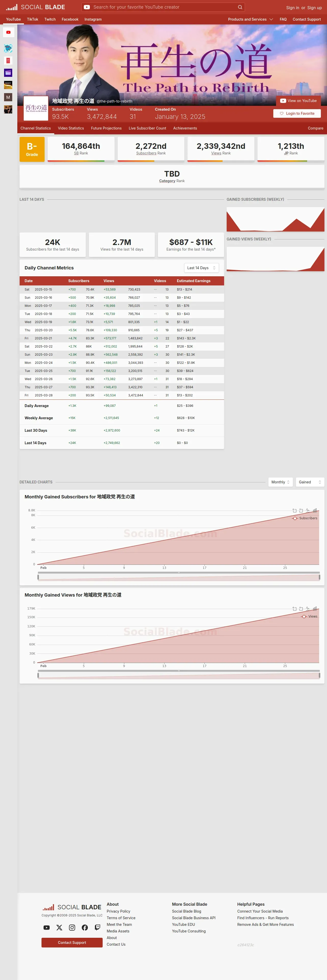This screenshot has width=327, height=980.
Task: Click the B- Grade badge
Action: click(x=32, y=149)
